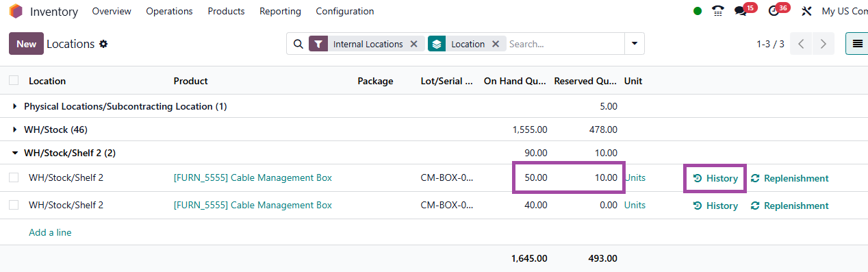Screen dimensions: 868x272
Task: Go to next page arrow
Action: [x=823, y=44]
